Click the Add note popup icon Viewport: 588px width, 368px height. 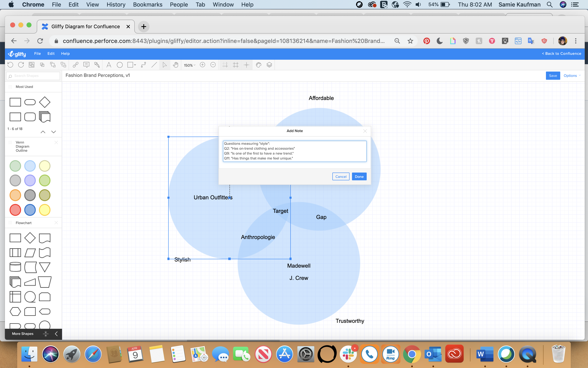pyautogui.click(x=86, y=65)
